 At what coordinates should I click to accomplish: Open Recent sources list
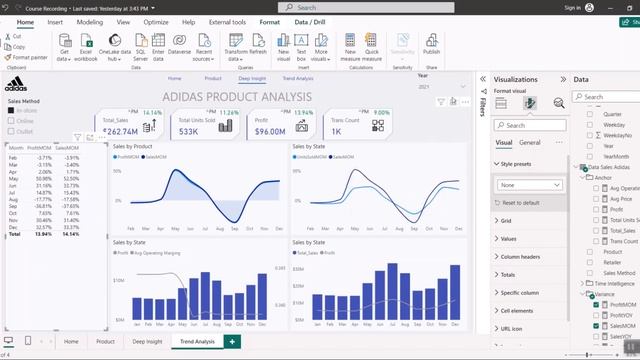(x=203, y=47)
